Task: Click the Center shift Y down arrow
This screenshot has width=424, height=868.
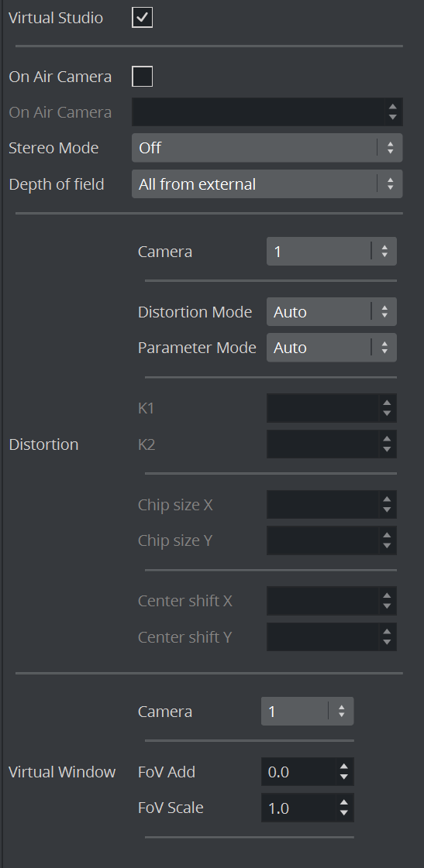Action: (387, 642)
